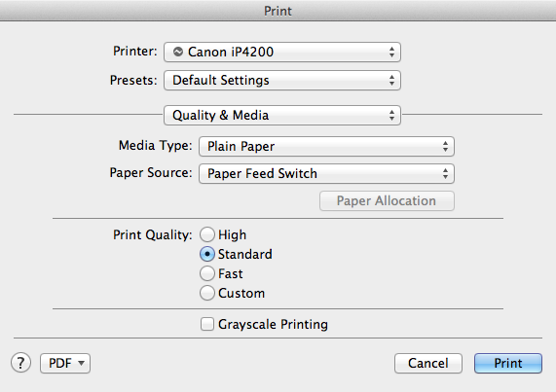Image resolution: width=556 pixels, height=392 pixels.
Task: Click the Print button
Action: click(508, 363)
